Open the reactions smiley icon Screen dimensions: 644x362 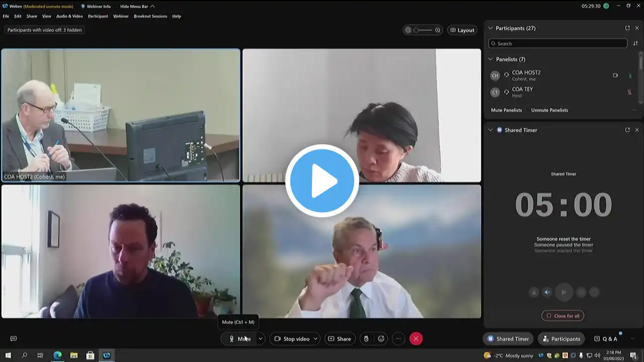point(381,339)
